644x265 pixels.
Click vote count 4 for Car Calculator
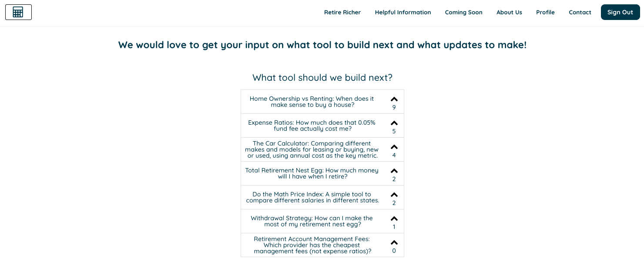pyautogui.click(x=394, y=155)
